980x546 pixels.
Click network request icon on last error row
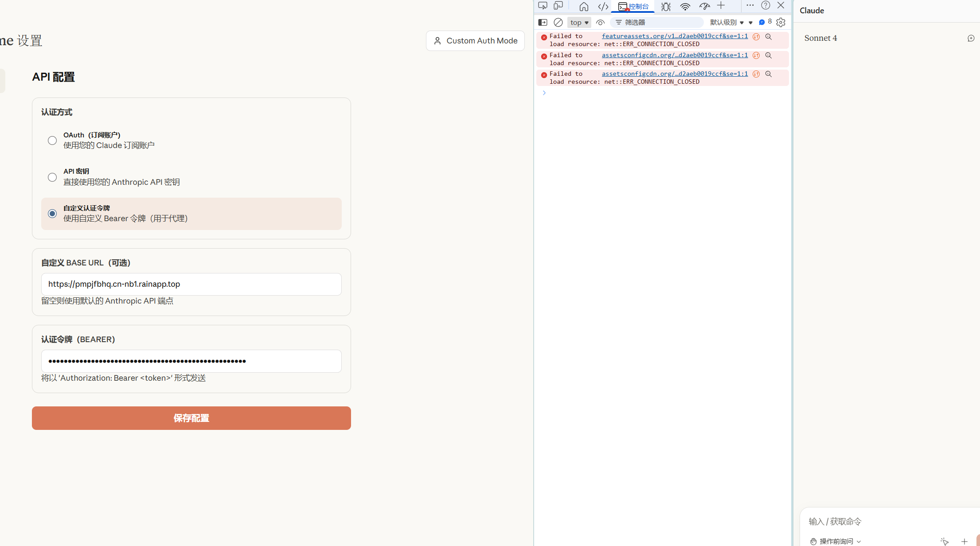coord(756,74)
